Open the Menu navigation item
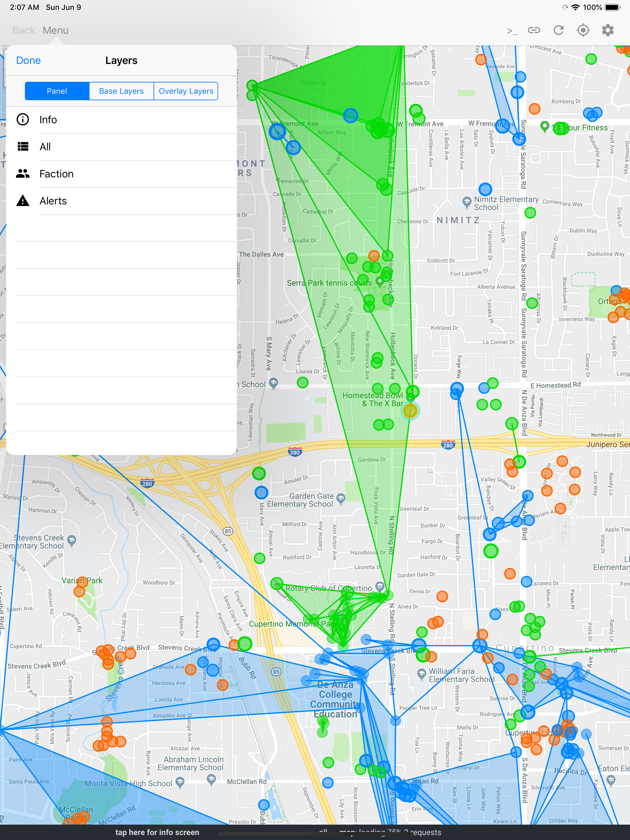The width and height of the screenshot is (630, 840). coord(55,30)
